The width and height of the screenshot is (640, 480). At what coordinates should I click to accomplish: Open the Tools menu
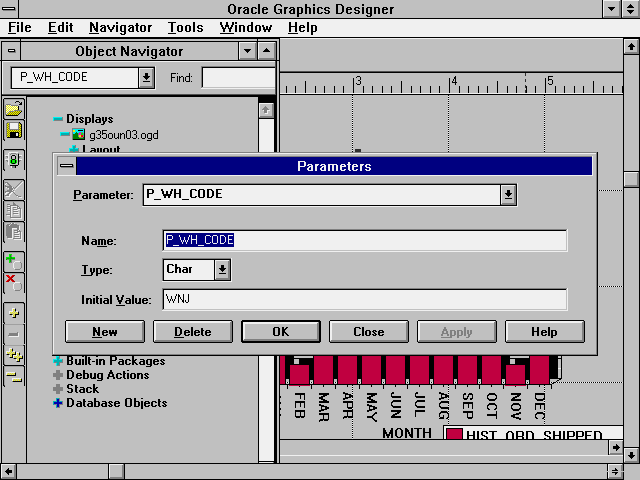click(x=185, y=28)
